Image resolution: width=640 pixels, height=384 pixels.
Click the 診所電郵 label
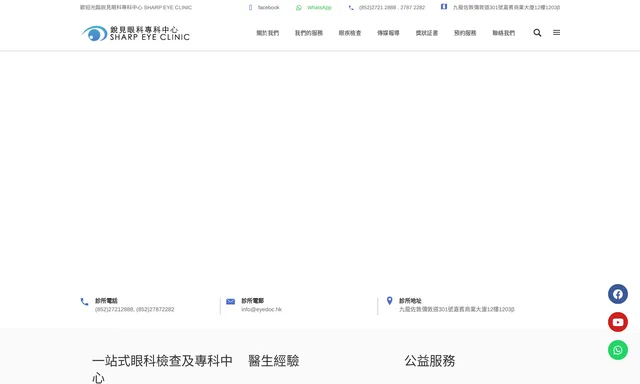click(252, 301)
